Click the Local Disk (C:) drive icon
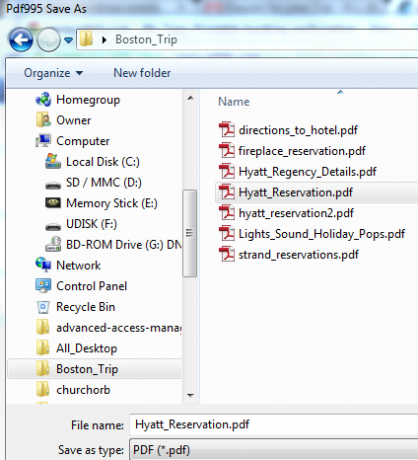The height and width of the screenshot is (460, 418). [x=53, y=161]
